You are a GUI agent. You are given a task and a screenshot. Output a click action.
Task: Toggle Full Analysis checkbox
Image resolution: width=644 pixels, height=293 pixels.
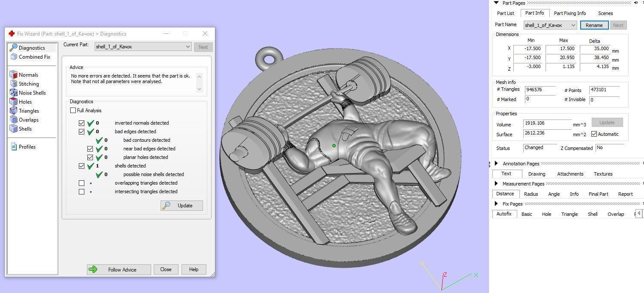pos(73,111)
